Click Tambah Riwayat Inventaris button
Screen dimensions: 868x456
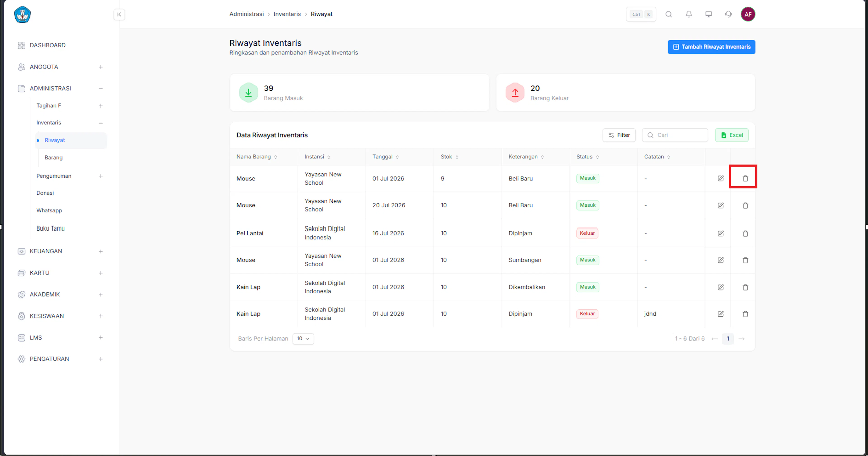click(711, 47)
